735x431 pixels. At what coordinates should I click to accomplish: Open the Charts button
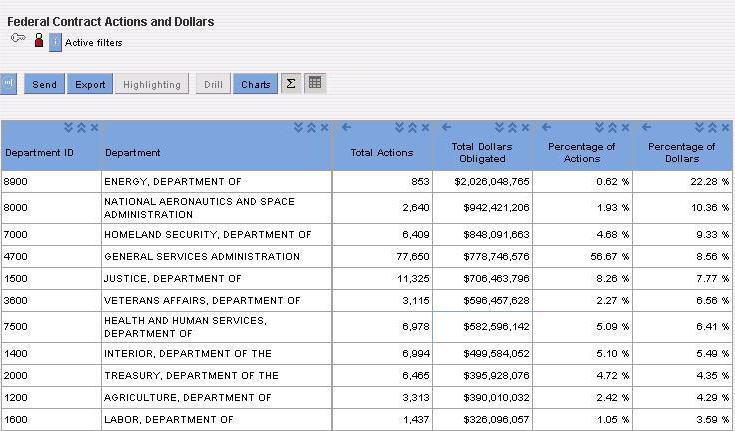(255, 84)
